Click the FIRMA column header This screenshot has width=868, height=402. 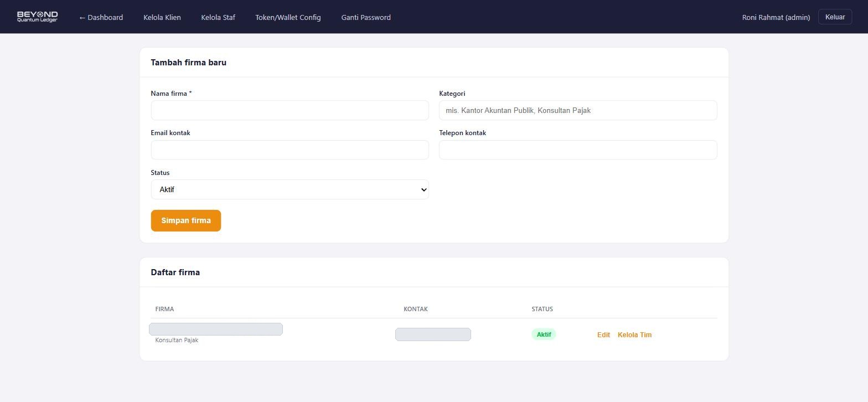[164, 309]
